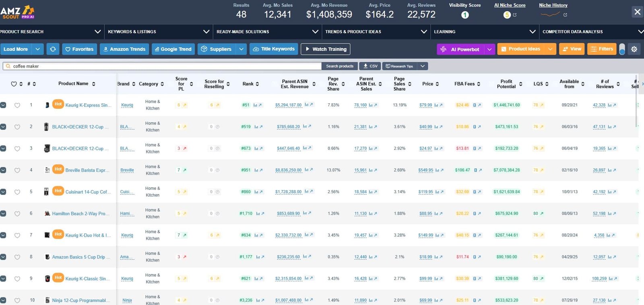Open the AI Niche Score external link icon
The height and width of the screenshot is (305, 644).
tap(514, 15)
